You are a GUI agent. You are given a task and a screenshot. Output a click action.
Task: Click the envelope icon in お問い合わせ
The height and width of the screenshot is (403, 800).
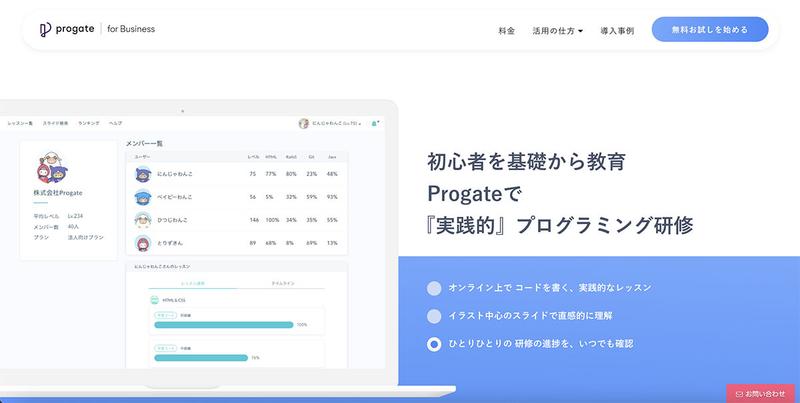[739, 394]
